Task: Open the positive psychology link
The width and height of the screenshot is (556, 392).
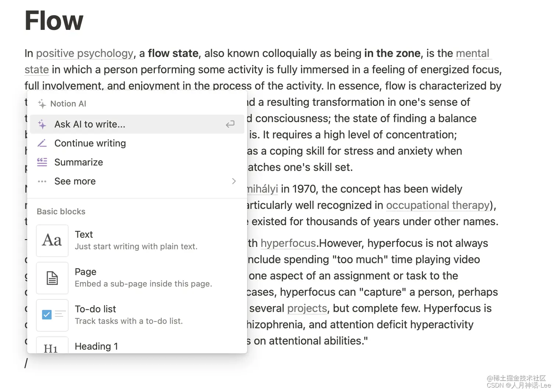Action: pos(85,54)
